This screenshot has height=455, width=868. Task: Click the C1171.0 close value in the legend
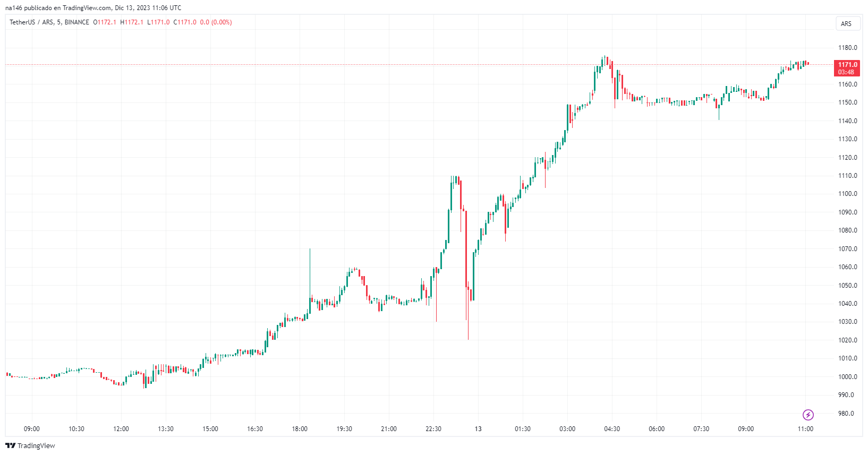tap(185, 22)
